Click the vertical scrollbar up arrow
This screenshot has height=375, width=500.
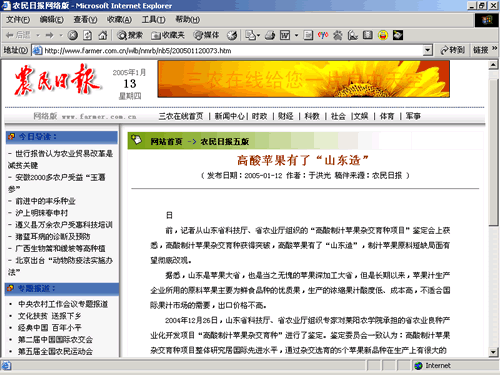pos(493,65)
